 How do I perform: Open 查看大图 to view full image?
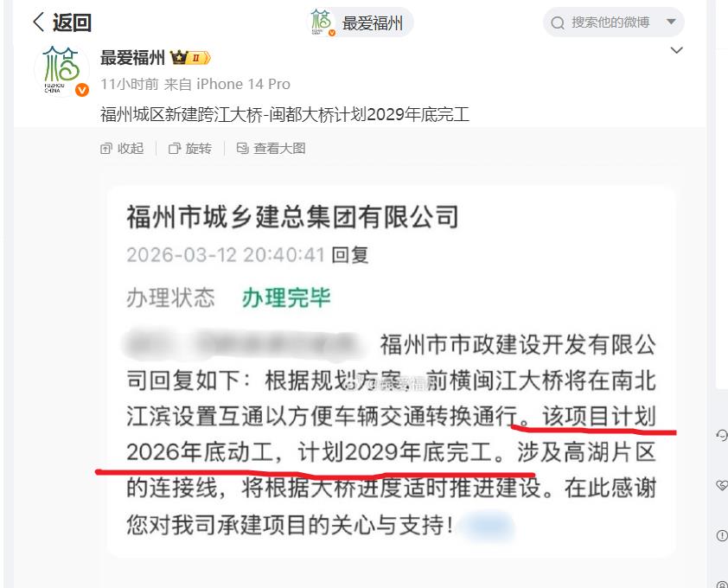coord(271,148)
